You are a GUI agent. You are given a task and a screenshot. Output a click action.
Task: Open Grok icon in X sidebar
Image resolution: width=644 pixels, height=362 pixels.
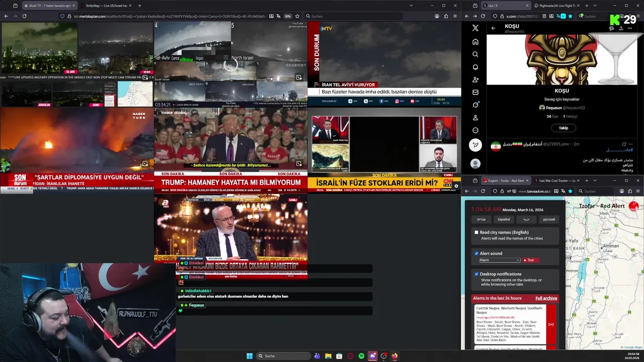(475, 105)
